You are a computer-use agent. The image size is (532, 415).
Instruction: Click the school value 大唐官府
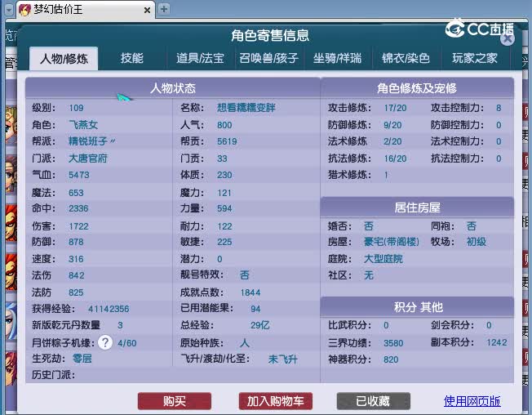(x=88, y=158)
